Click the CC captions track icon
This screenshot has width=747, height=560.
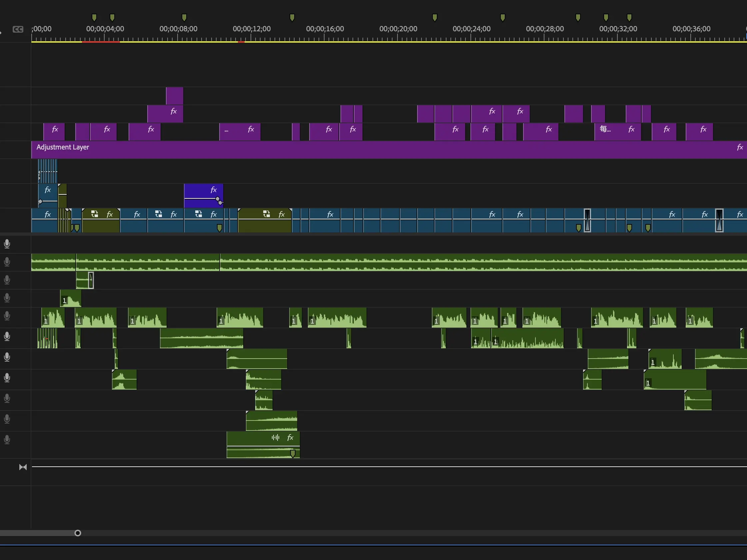[x=18, y=29]
